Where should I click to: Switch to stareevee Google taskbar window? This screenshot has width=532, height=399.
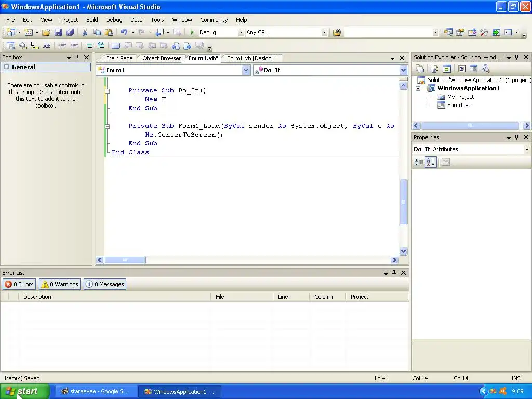96,391
